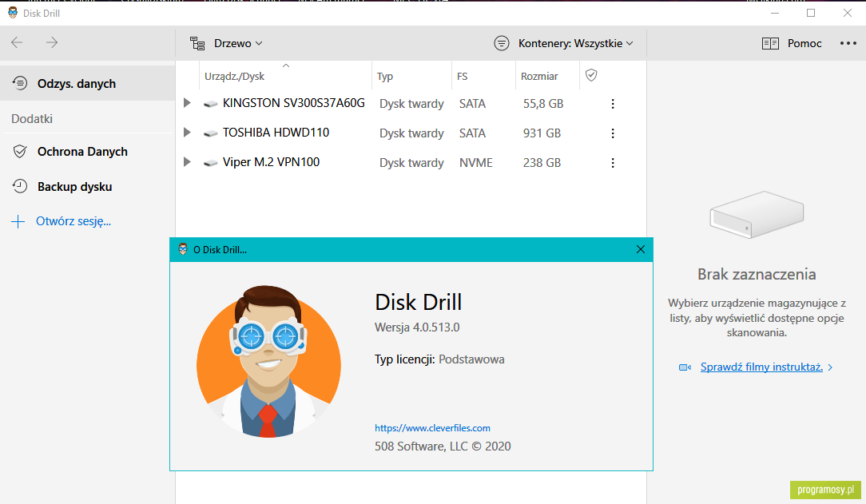The width and height of the screenshot is (866, 504).
Task: Click the video camera icon beside tutorial link
Action: tap(685, 367)
